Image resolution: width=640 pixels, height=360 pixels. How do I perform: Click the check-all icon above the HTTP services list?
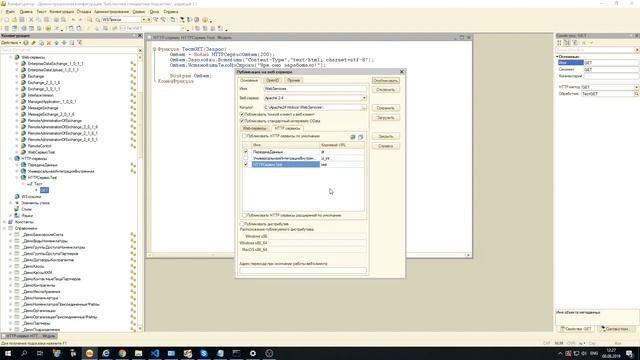[x=353, y=137]
